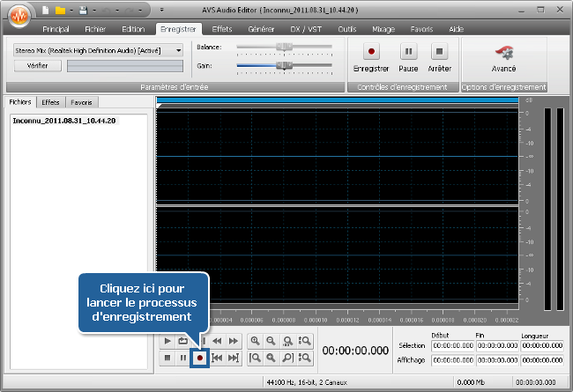Click the red record button in bottom transport bar

(200, 358)
